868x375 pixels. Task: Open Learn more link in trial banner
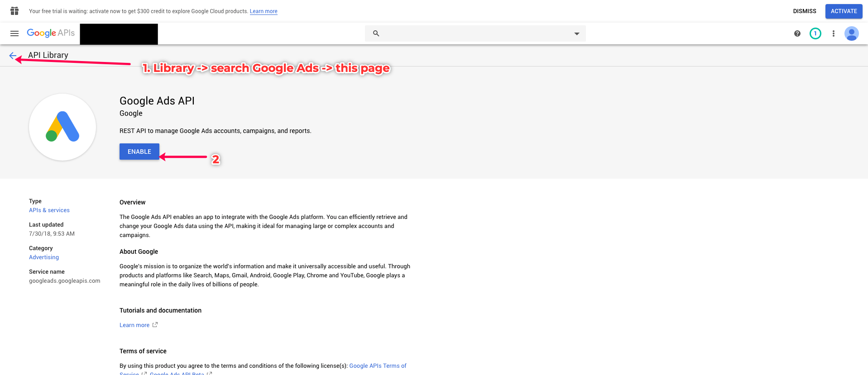264,11
